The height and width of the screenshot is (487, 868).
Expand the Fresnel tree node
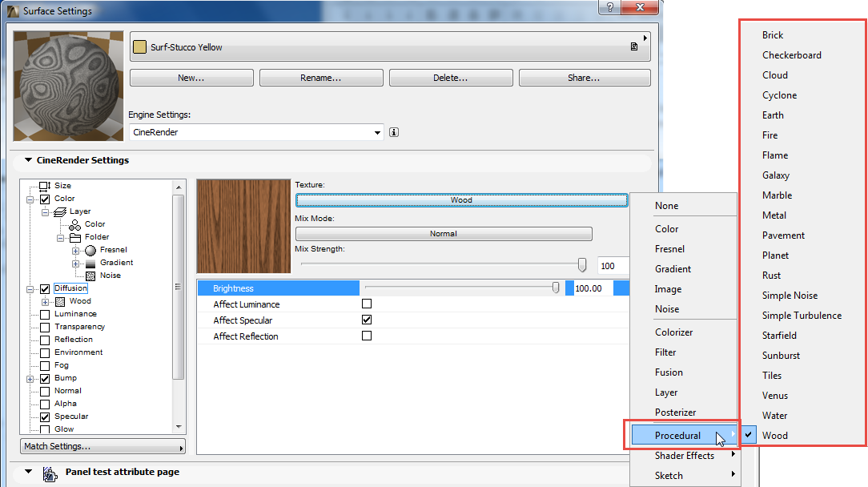(75, 251)
